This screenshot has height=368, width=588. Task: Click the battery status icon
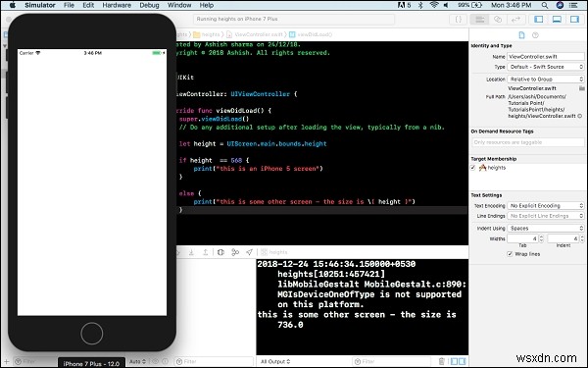(476, 5)
